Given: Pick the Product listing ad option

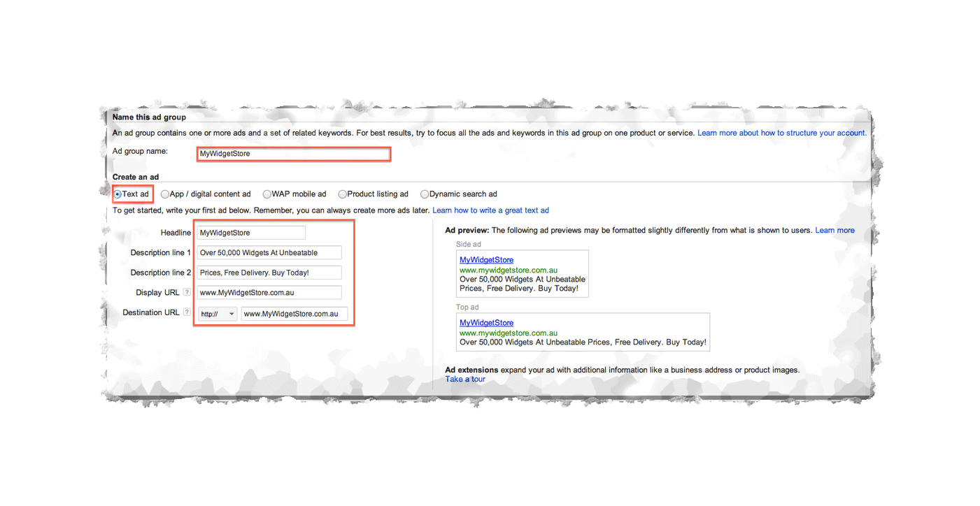Looking at the screenshot, I should (x=343, y=194).
